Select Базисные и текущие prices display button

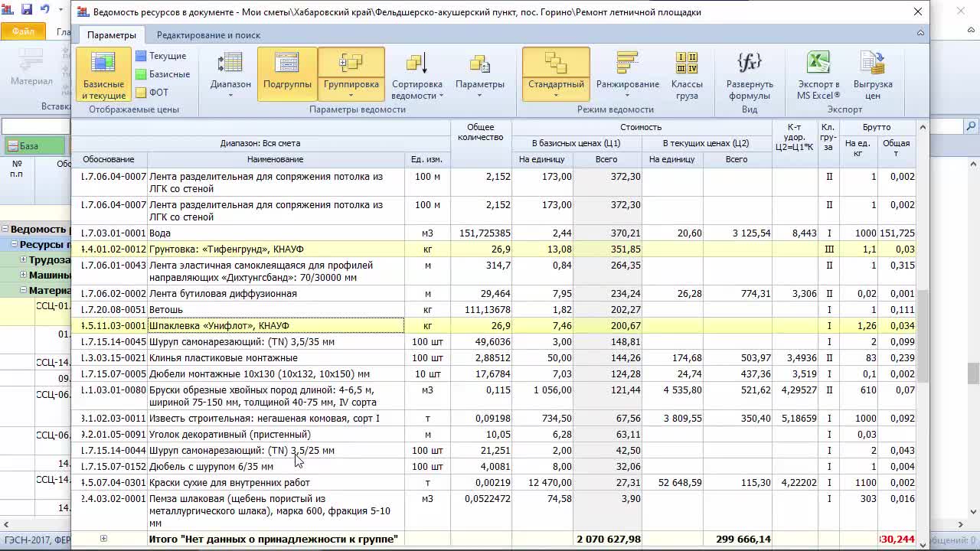click(103, 74)
